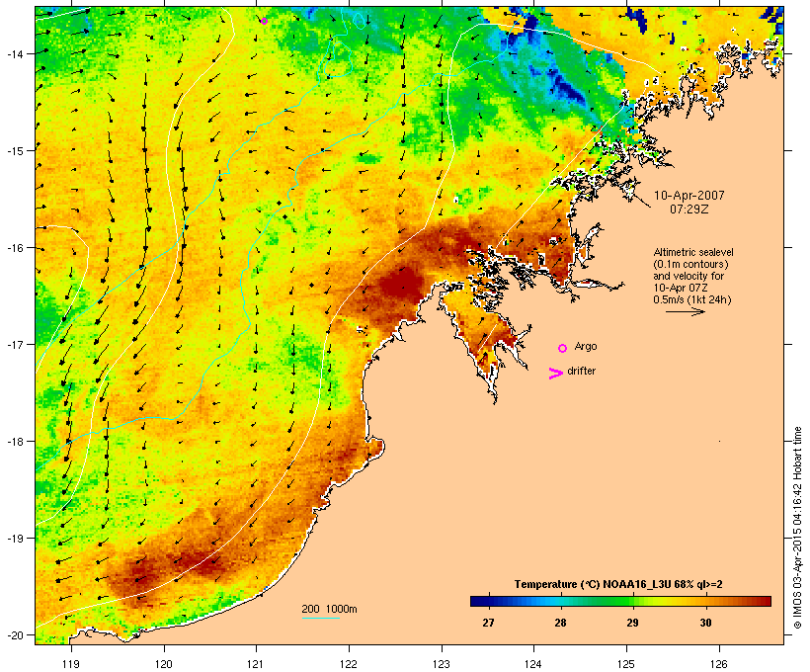The width and height of the screenshot is (810, 672).
Task: Click the 'Altimetric sealevel' legend text
Action: (x=693, y=252)
